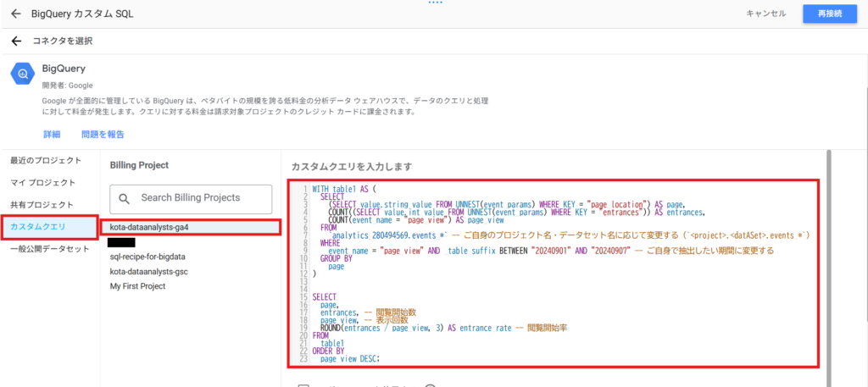This screenshot has height=387, width=868.
Task: Click the Billing Project heading
Action: click(139, 165)
